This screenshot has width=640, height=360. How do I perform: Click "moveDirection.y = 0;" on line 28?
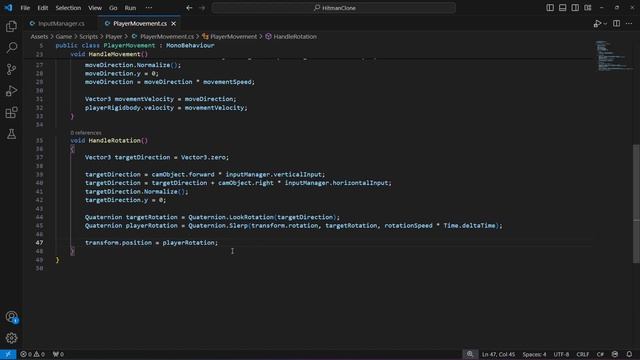[x=122, y=73]
